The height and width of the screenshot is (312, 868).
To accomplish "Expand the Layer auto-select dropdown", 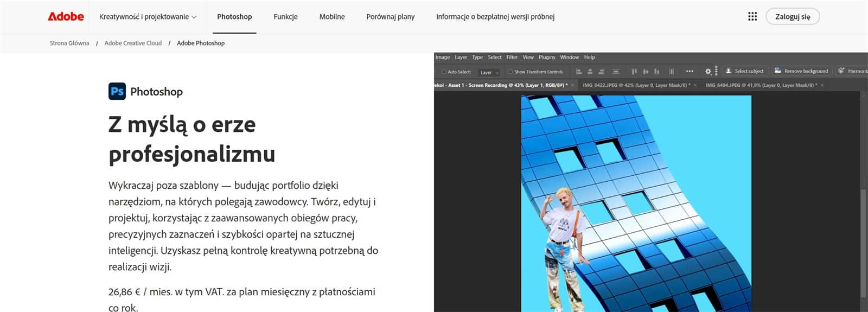I will point(489,72).
